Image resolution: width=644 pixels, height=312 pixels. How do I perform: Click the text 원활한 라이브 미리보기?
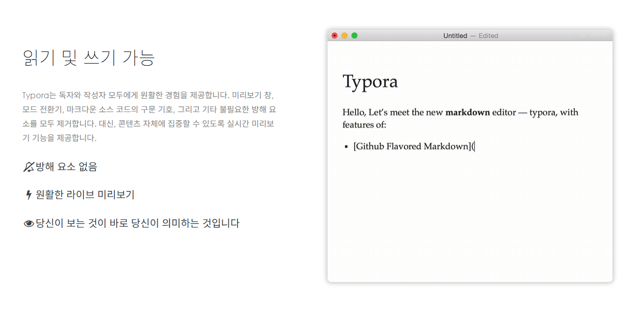coord(85,195)
